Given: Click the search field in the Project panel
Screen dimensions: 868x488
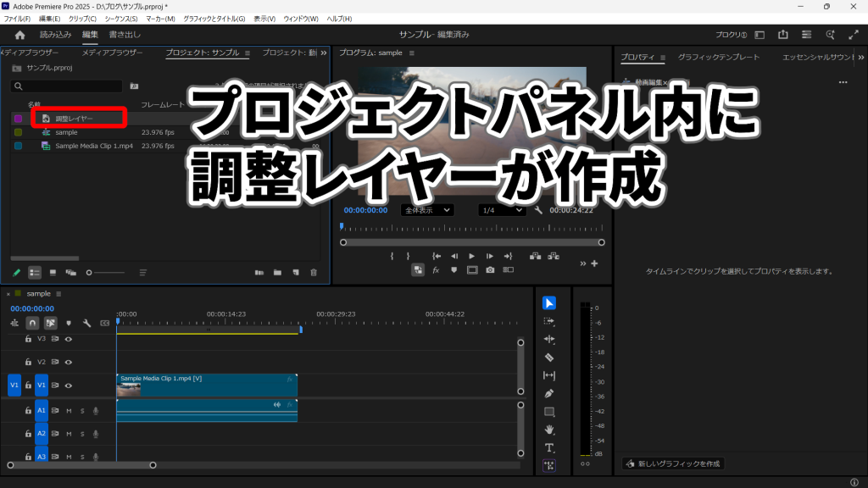Looking at the screenshot, I should (x=68, y=86).
